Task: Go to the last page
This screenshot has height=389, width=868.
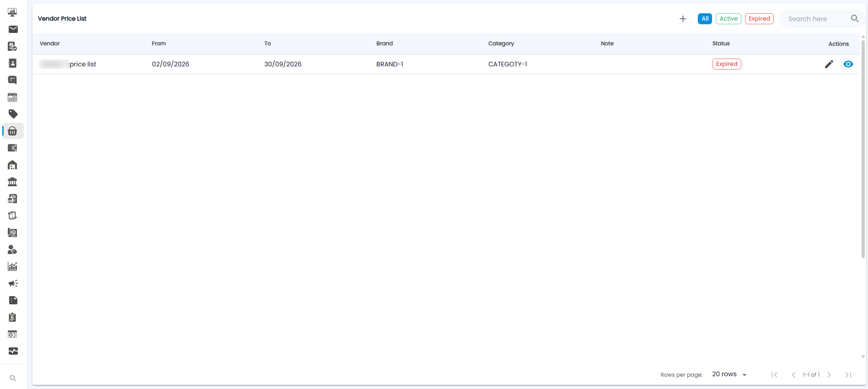Action: click(x=848, y=375)
